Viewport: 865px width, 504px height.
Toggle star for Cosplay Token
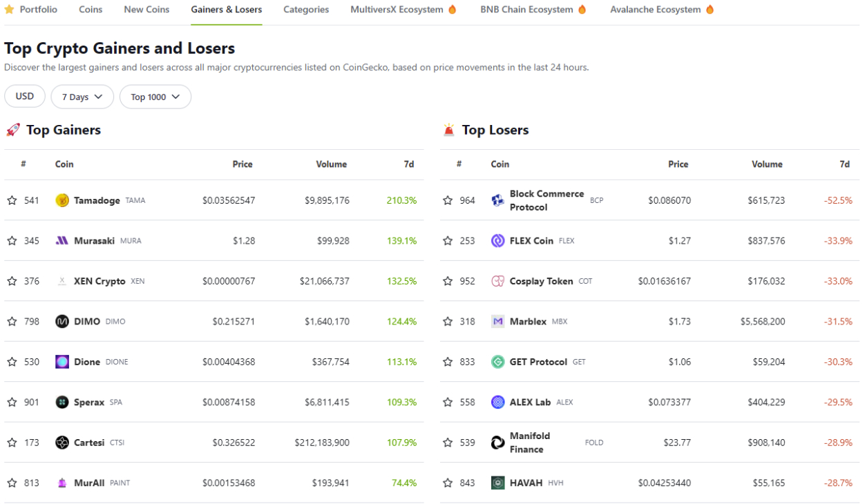point(448,281)
